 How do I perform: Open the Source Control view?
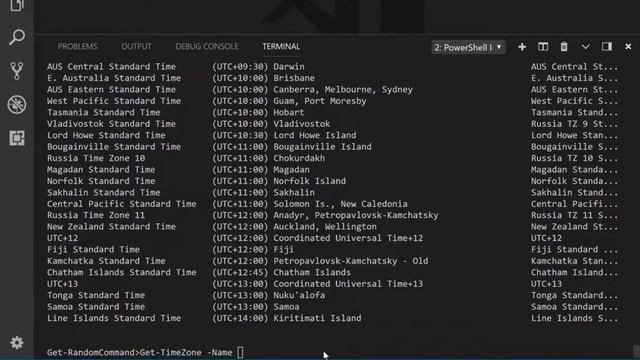click(x=17, y=71)
